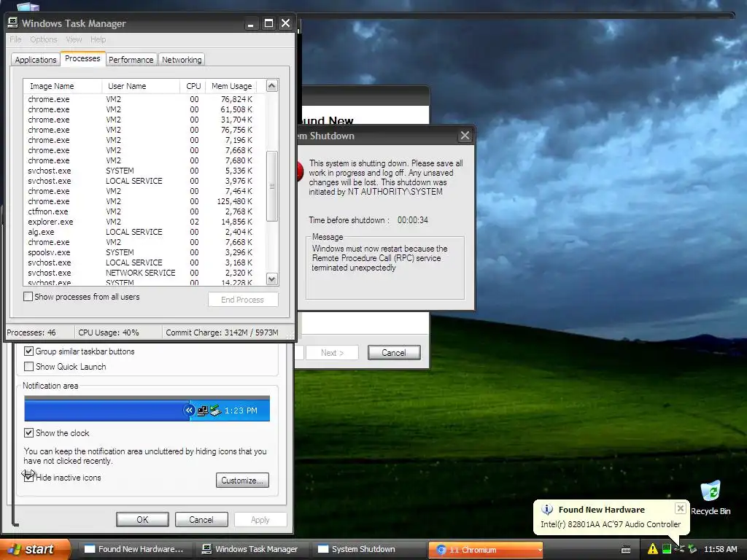The width and height of the screenshot is (747, 560).
Task: Select svchost.exe row using 5,336 K
Action: point(145,171)
